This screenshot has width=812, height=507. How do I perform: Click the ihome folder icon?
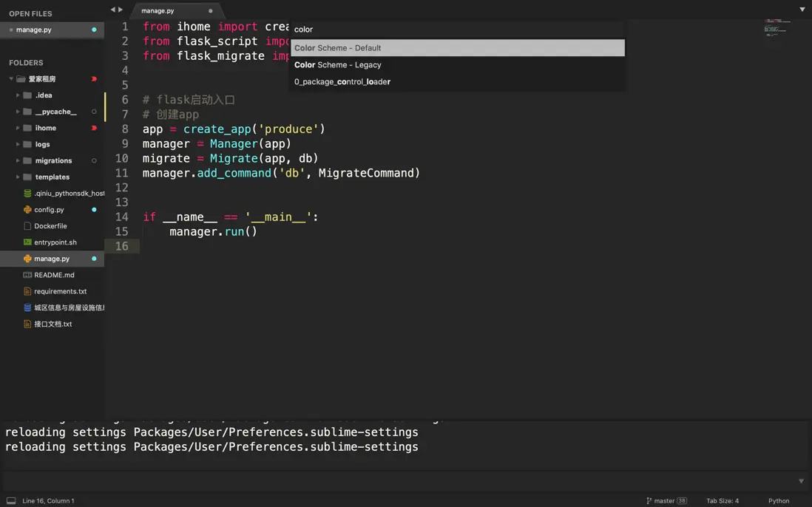point(27,128)
